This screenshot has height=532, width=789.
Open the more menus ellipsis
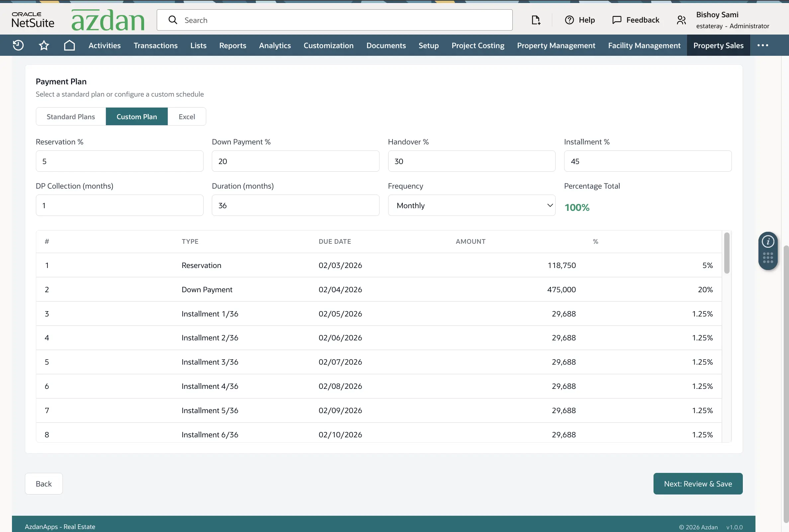[x=762, y=45]
